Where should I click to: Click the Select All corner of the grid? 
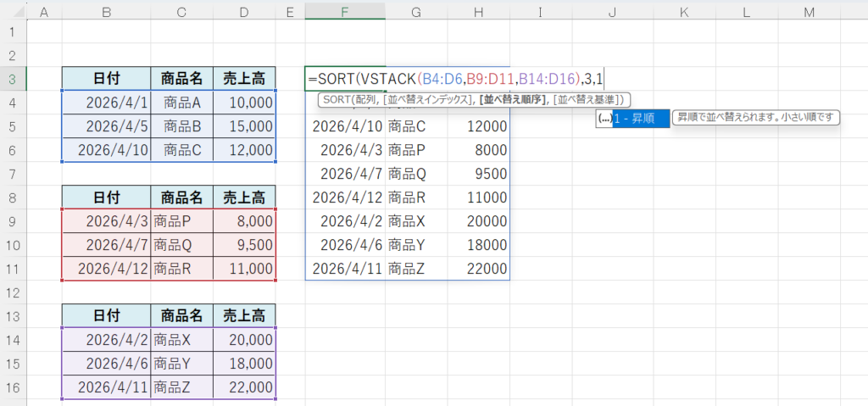[x=14, y=10]
